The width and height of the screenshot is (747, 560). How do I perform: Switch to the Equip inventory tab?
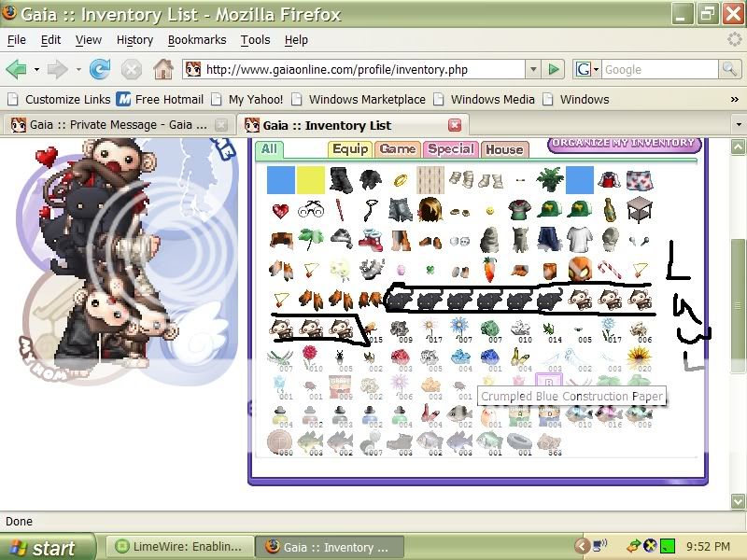tap(350, 149)
